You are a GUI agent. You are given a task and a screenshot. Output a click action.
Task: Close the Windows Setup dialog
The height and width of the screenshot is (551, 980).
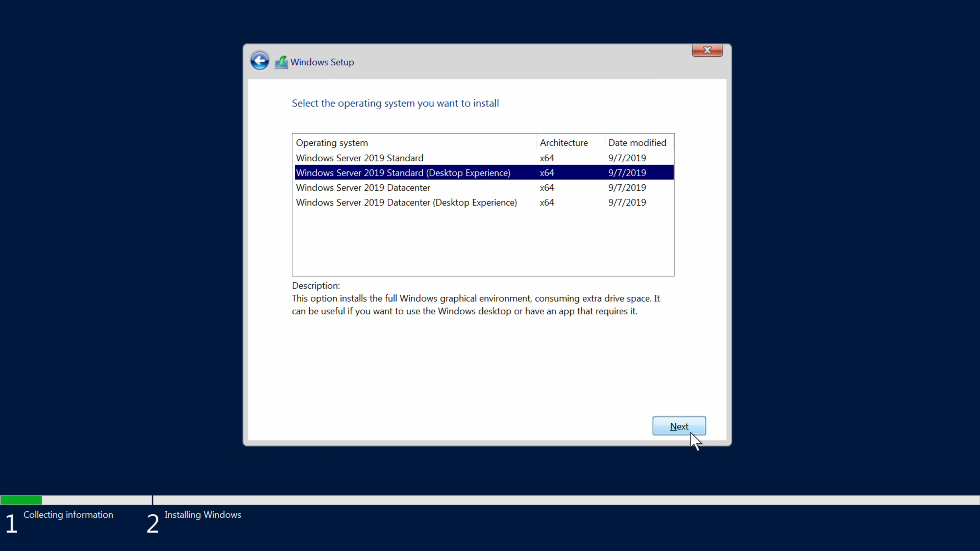[707, 50]
